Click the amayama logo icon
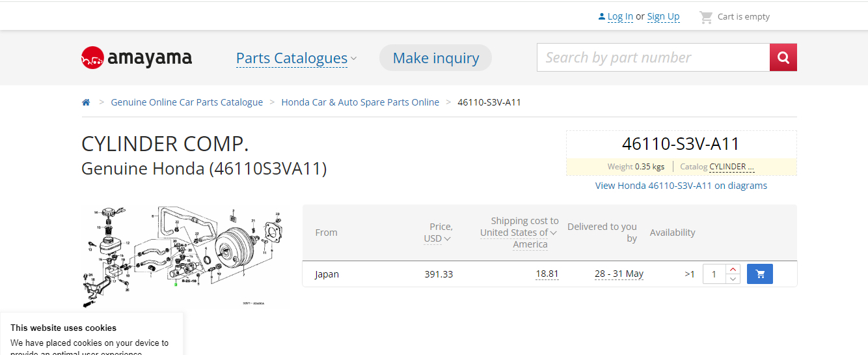Viewport: 868px width, 355px height. (x=92, y=58)
